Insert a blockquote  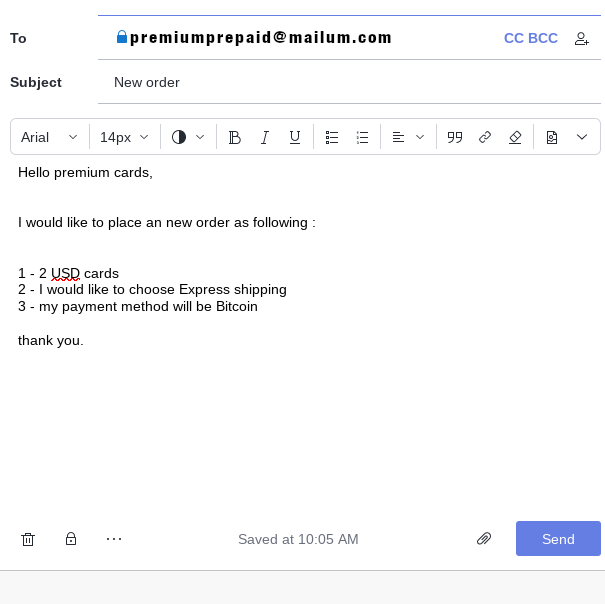click(x=455, y=137)
